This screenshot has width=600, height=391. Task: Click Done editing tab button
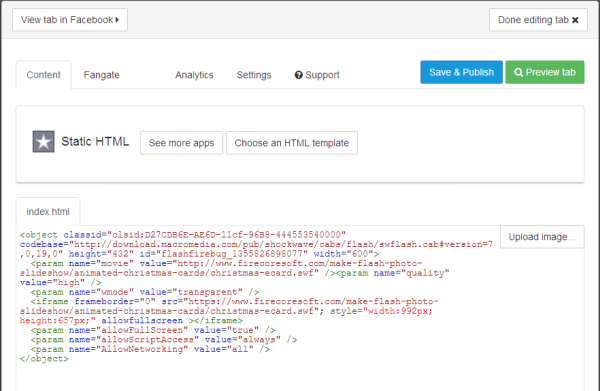(x=538, y=20)
